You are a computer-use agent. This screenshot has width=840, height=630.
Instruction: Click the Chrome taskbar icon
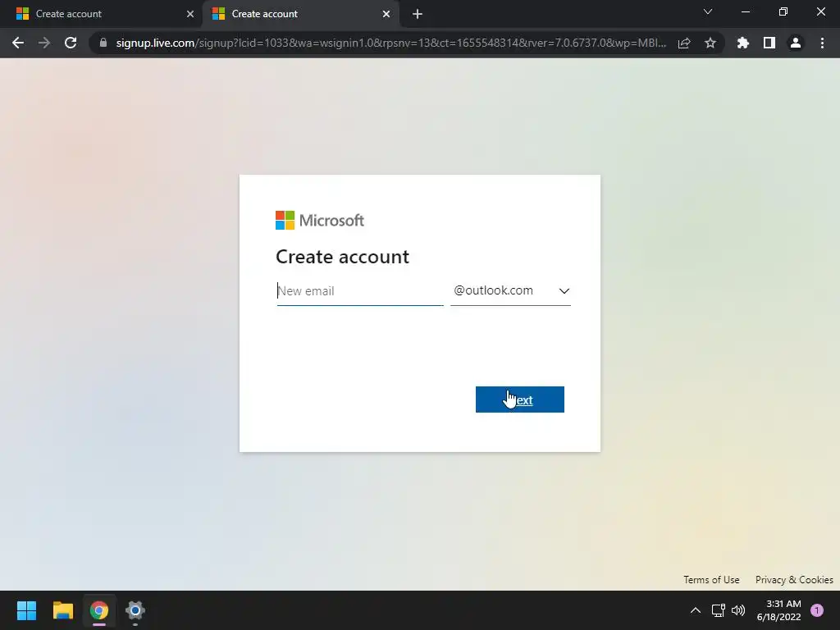point(99,610)
